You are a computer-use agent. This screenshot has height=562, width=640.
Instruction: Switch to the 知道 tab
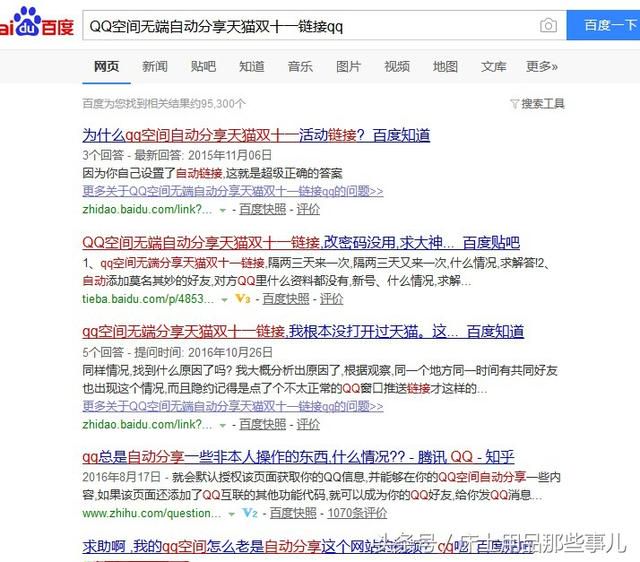point(251,66)
